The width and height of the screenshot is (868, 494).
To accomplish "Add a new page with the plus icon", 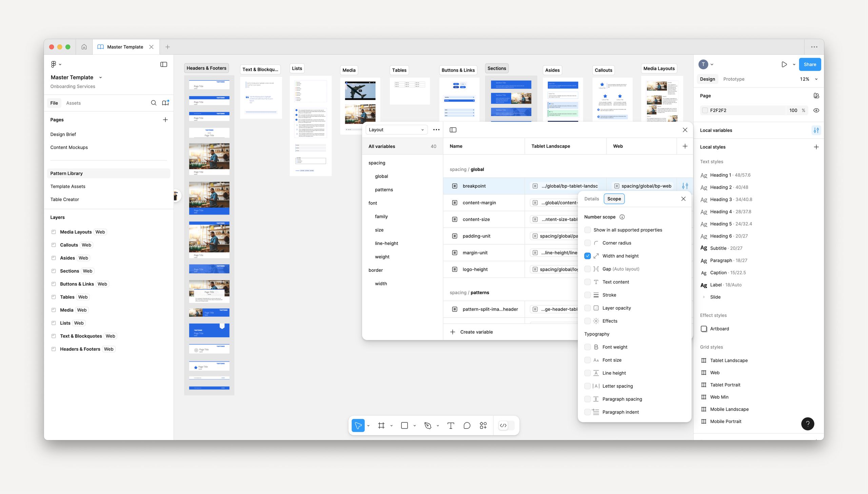I will tap(165, 119).
